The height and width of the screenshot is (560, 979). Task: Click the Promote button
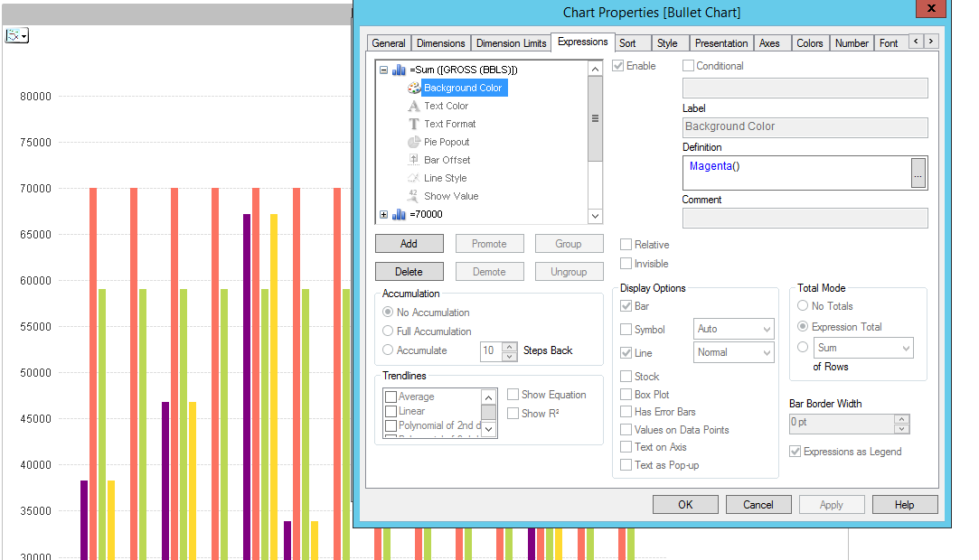pyautogui.click(x=489, y=243)
